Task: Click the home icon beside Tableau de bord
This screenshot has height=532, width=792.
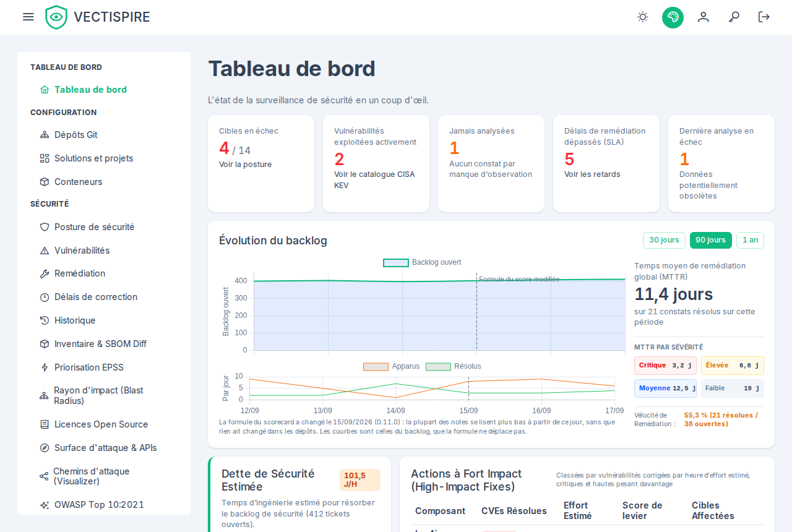Action: 45,90
